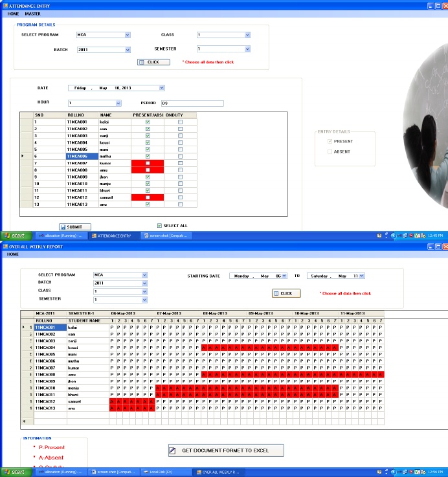Select student name manju in attendance grid

point(115,184)
